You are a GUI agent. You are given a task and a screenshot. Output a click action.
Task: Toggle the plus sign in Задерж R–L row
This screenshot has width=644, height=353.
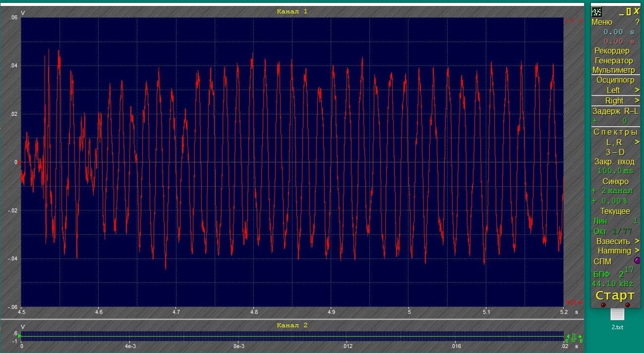tap(595, 121)
